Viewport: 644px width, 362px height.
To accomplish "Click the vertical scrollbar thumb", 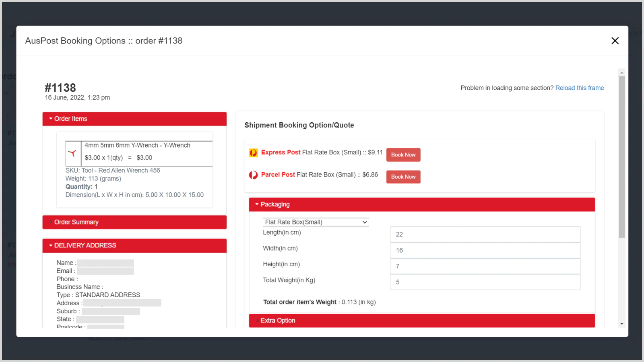I will tap(622, 157).
